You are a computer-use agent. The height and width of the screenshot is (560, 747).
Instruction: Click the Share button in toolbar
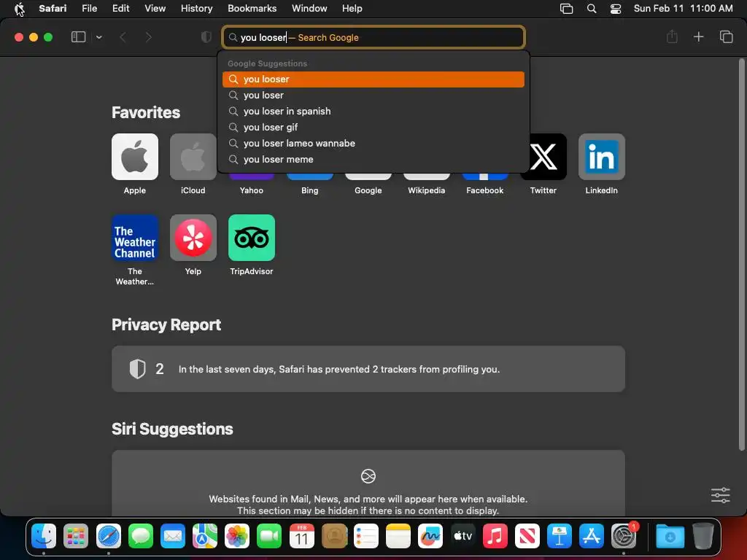pos(672,36)
